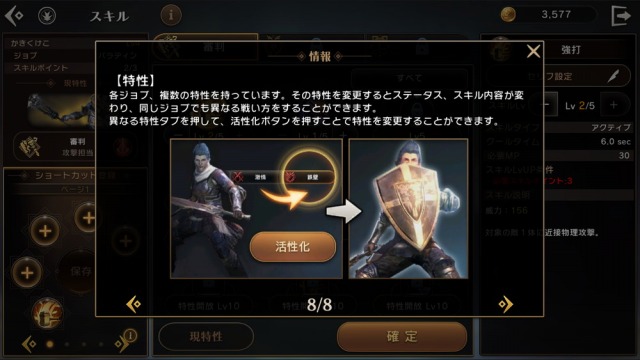Select the 現特性 button
640x360 pixels.
click(x=206, y=336)
